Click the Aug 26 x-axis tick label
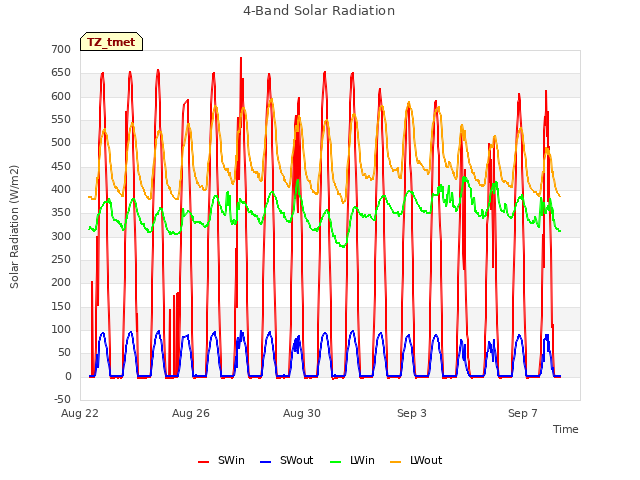The image size is (640, 480). (x=191, y=413)
